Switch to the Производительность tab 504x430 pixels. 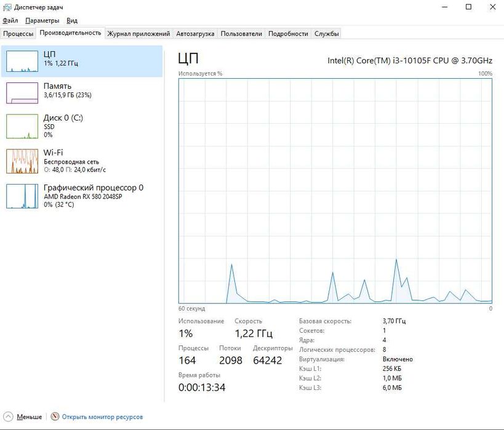tap(70, 33)
